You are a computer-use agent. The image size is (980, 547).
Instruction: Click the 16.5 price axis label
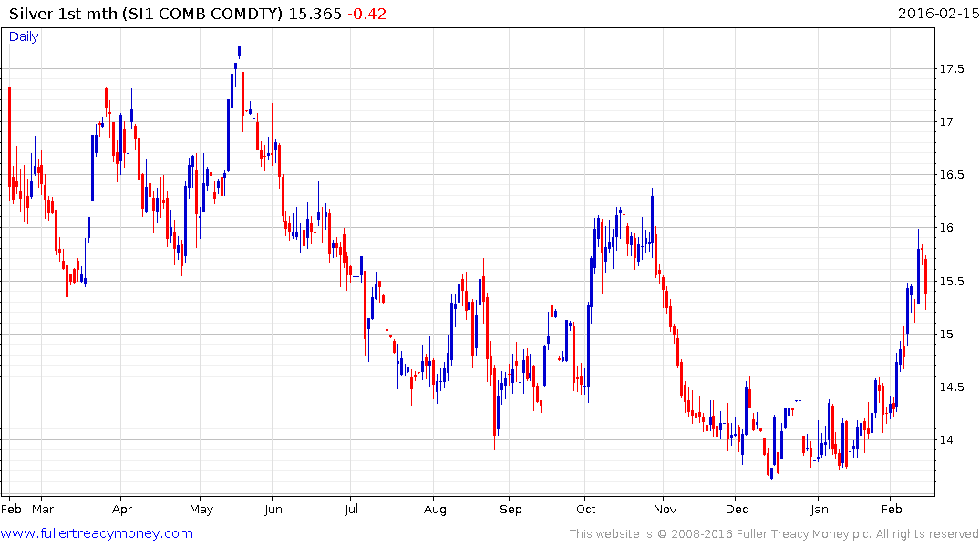click(952, 175)
